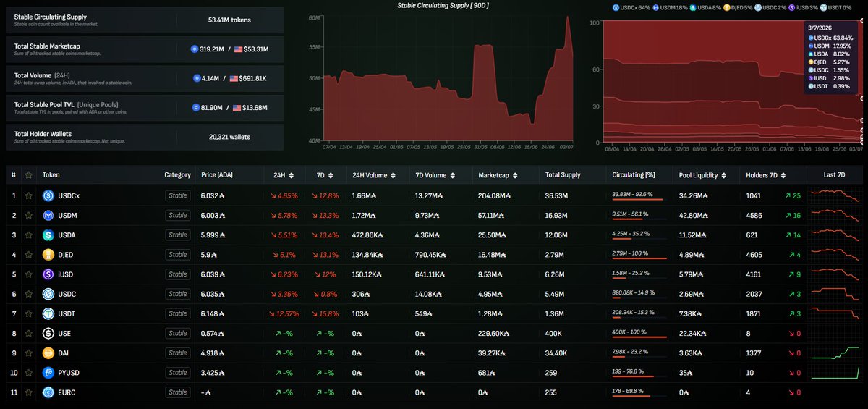Image resolution: width=868 pixels, height=409 pixels.
Task: Click the ADA icon beside 4.14M volume
Action: [x=196, y=78]
